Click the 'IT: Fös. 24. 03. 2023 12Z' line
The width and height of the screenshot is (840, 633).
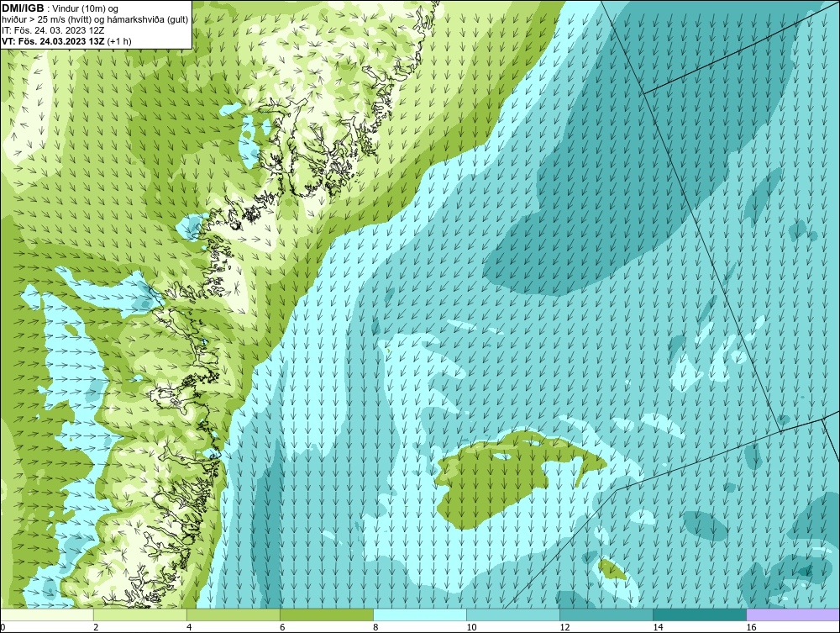(53, 30)
